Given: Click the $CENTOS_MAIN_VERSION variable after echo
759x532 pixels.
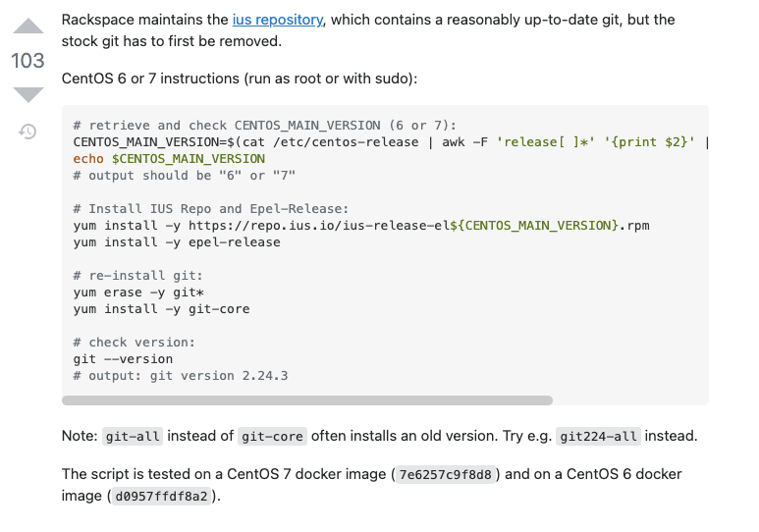Looking at the screenshot, I should pyautogui.click(x=189, y=159).
